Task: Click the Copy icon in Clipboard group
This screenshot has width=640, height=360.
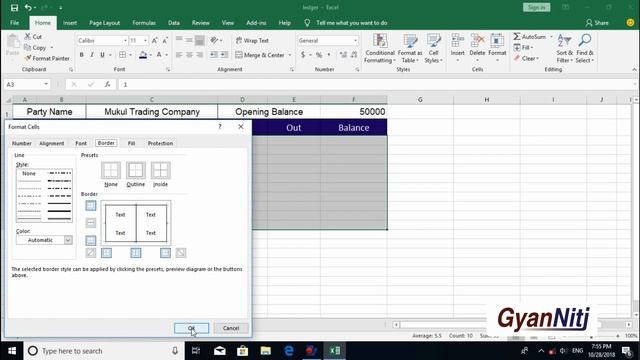Action: pyautogui.click(x=28, y=47)
